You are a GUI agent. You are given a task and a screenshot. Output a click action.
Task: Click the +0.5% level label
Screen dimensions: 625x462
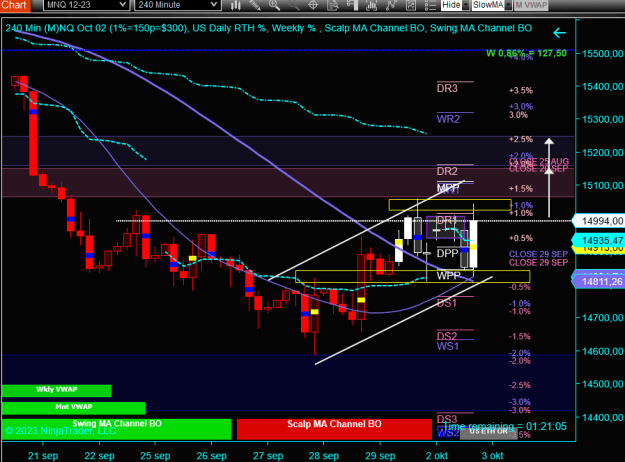coord(521,238)
